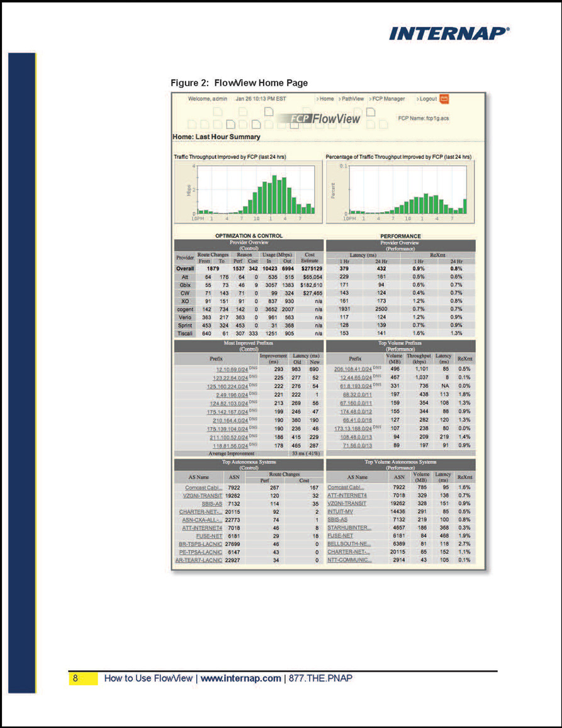The width and height of the screenshot is (562, 728).
Task: Open CHARTER-NET-... in the Control AS table
Action: (x=201, y=512)
